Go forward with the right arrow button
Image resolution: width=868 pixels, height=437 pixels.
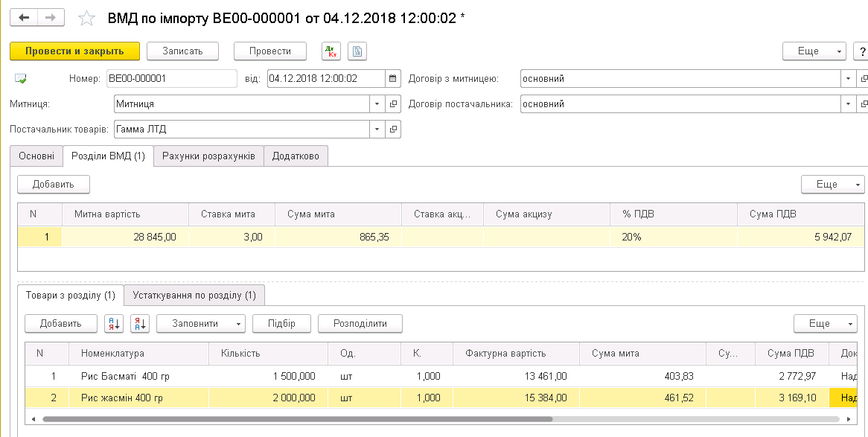(51, 18)
